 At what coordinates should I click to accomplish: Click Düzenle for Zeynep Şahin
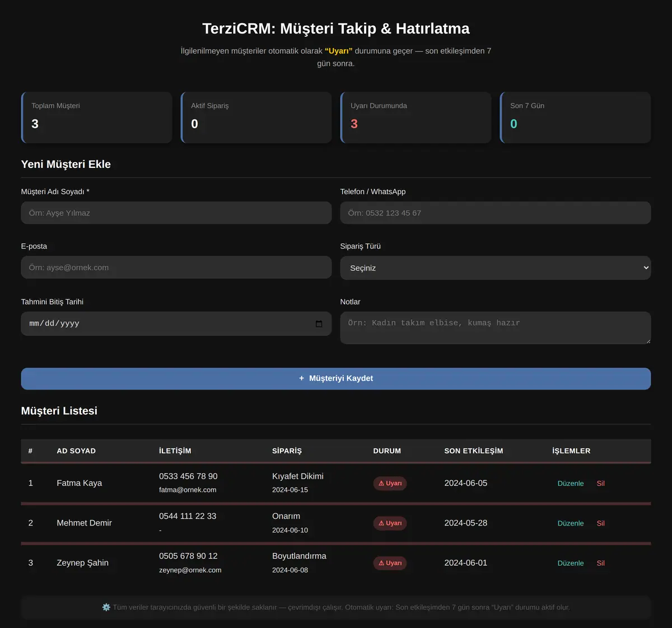pos(571,563)
